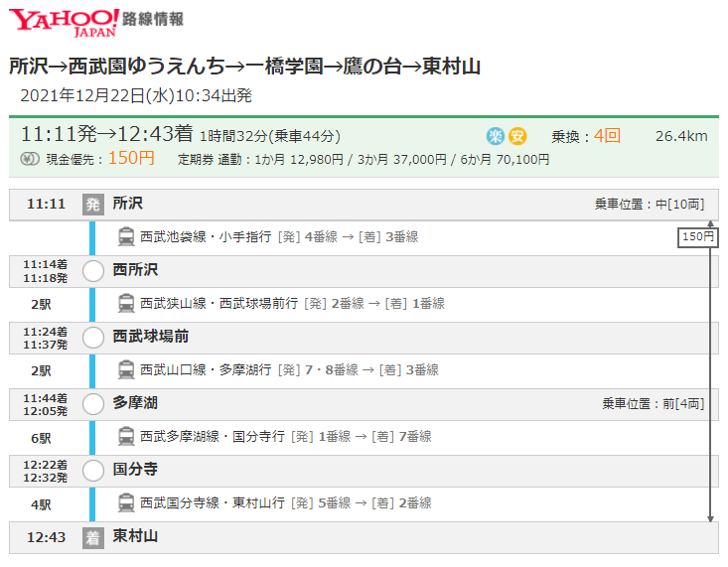
Task: Click the yen coin icon beside 現金優先
Action: (30, 159)
